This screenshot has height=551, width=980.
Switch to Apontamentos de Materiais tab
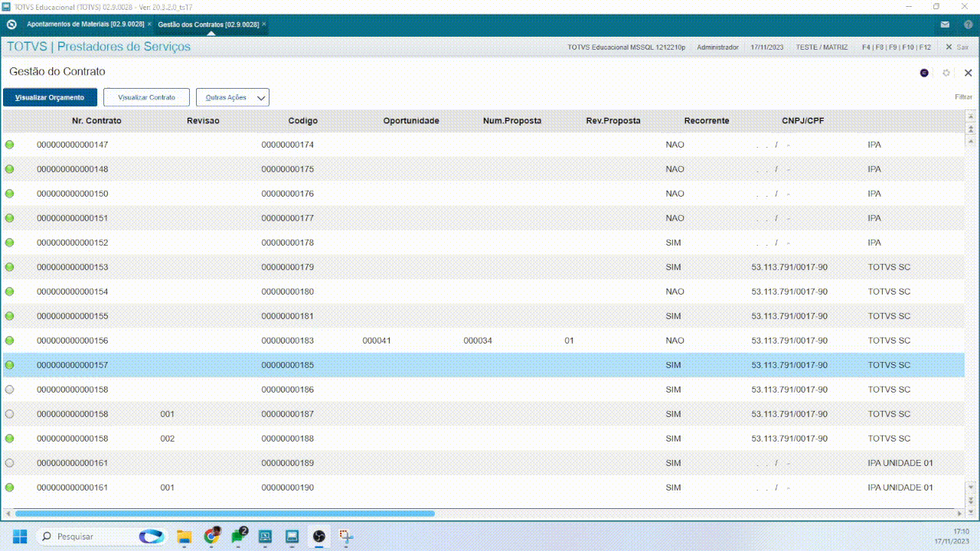[86, 24]
